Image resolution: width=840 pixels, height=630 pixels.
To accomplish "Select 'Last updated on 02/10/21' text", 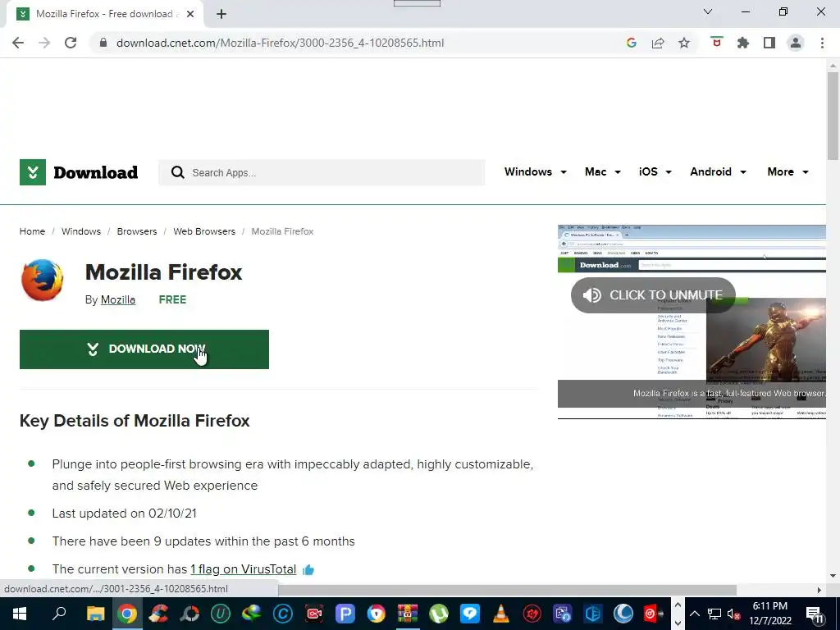I will click(x=125, y=514).
